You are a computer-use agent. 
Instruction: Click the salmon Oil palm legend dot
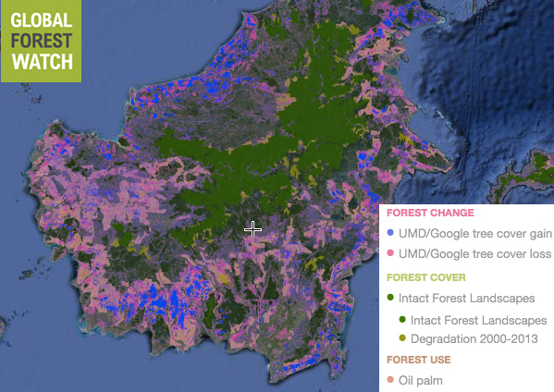click(x=390, y=380)
